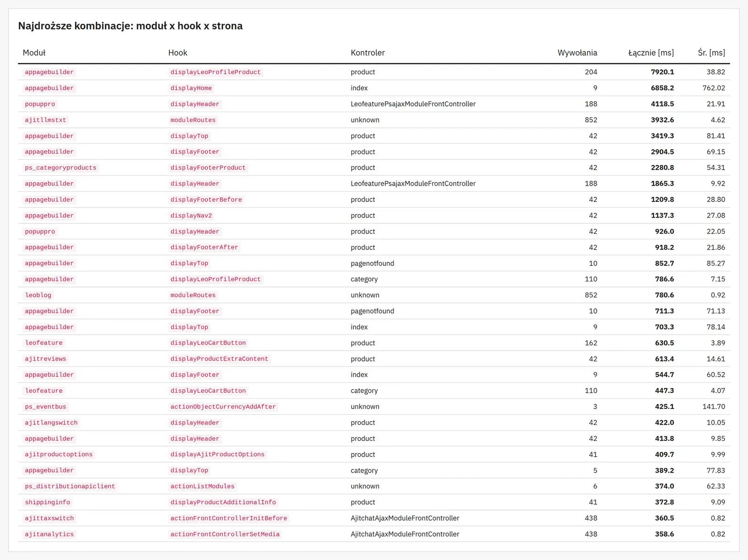Viewport: 748px width, 560px height.
Task: Select the actionFrontControllerSetMedia hook tag
Action: click(x=225, y=534)
